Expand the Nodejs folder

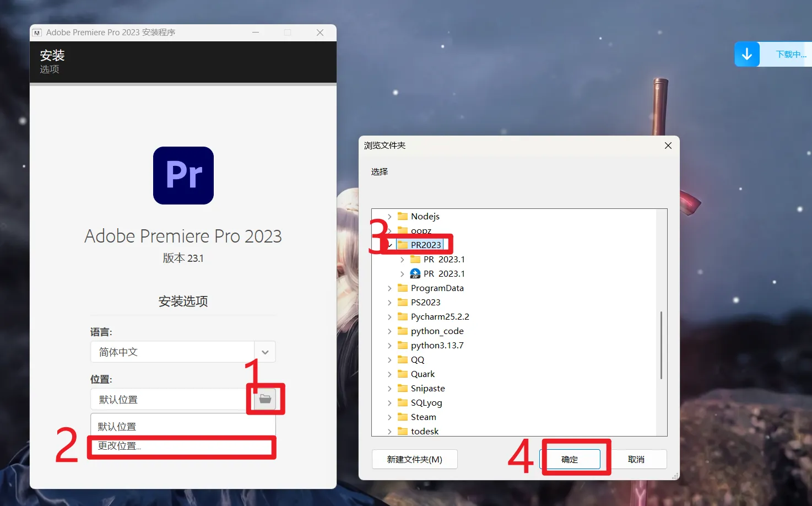point(389,216)
